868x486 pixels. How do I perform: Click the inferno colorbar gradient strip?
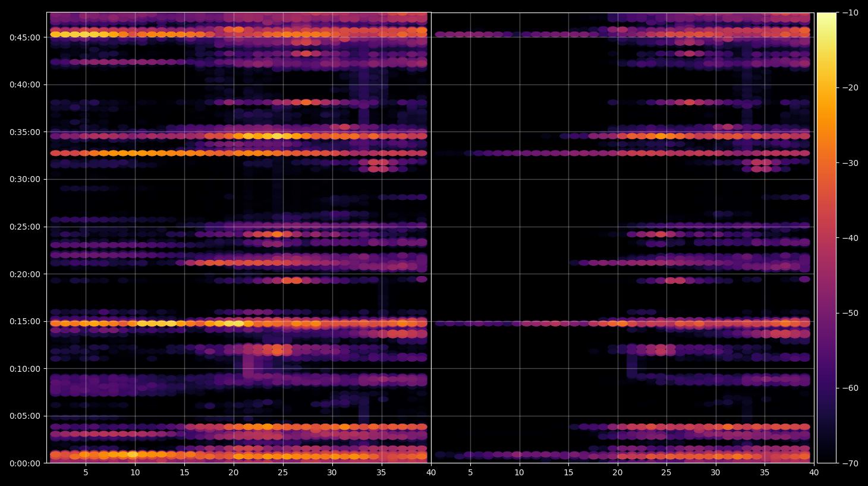tap(826, 237)
